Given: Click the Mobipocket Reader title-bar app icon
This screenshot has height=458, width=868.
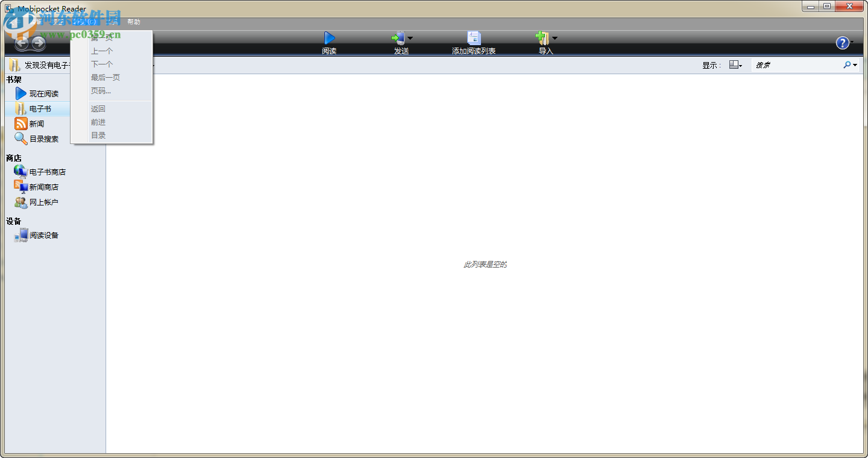Looking at the screenshot, I should point(9,8).
